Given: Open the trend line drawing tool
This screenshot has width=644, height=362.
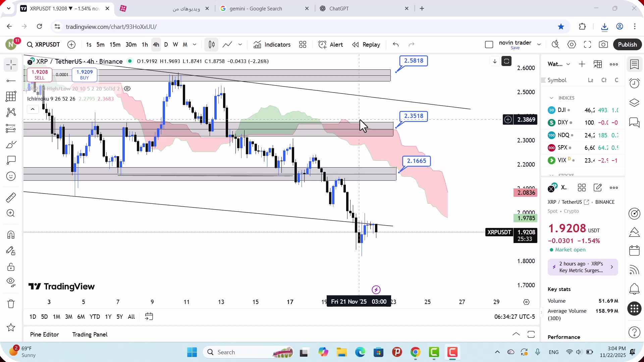Looking at the screenshot, I should pyautogui.click(x=11, y=81).
